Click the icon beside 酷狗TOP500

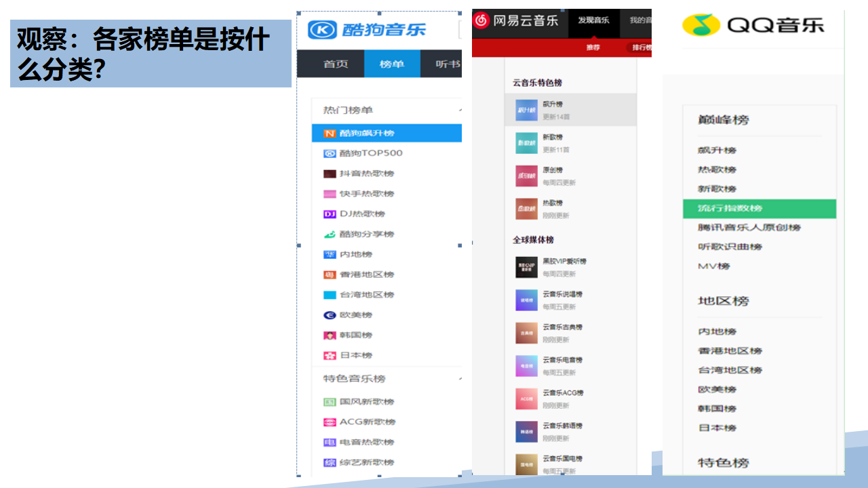(x=330, y=153)
